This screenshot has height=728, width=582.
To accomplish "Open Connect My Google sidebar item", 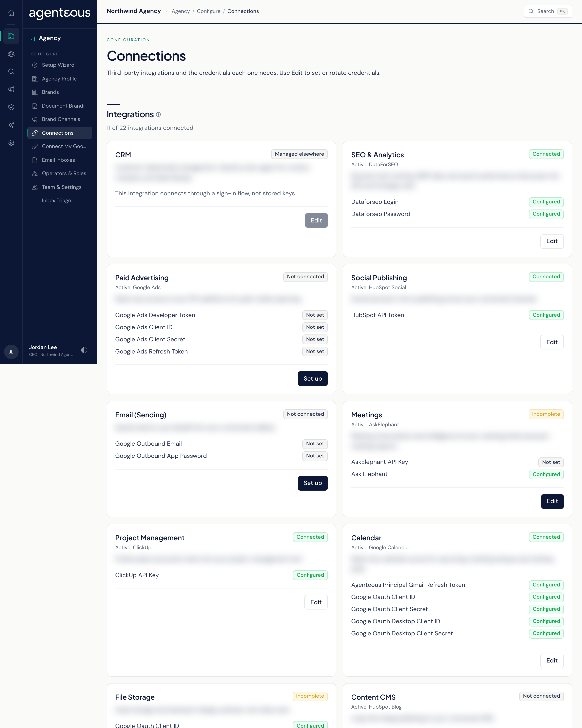I will click(x=60, y=146).
